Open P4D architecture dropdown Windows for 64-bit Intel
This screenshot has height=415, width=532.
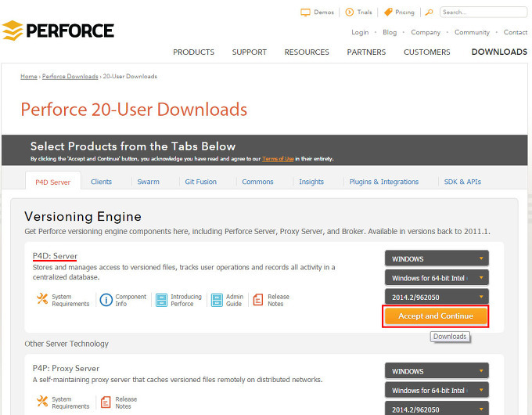(x=437, y=278)
